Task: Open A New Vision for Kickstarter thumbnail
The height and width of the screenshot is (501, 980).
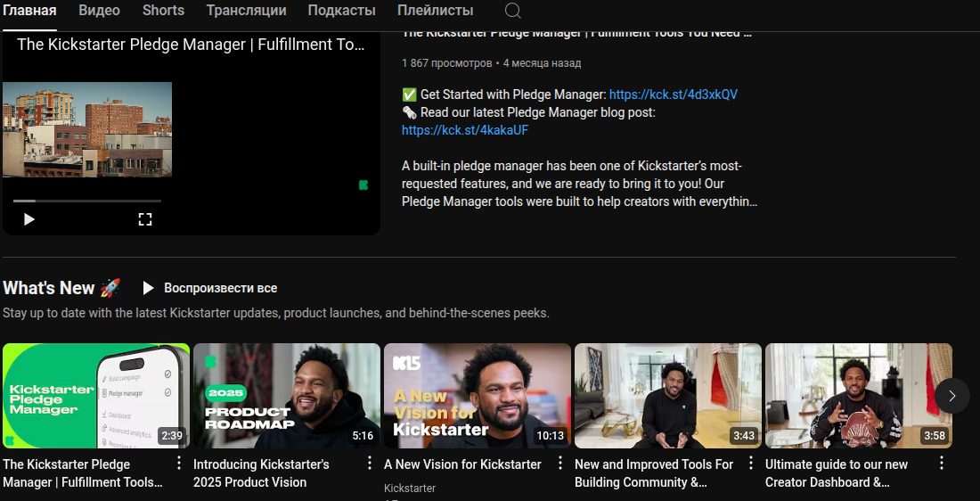Action: tap(478, 396)
